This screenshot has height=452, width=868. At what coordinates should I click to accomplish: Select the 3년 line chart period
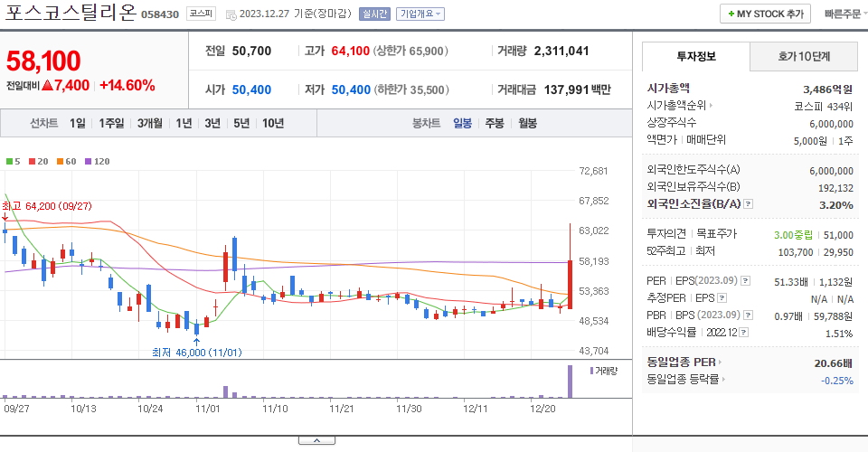tap(212, 123)
